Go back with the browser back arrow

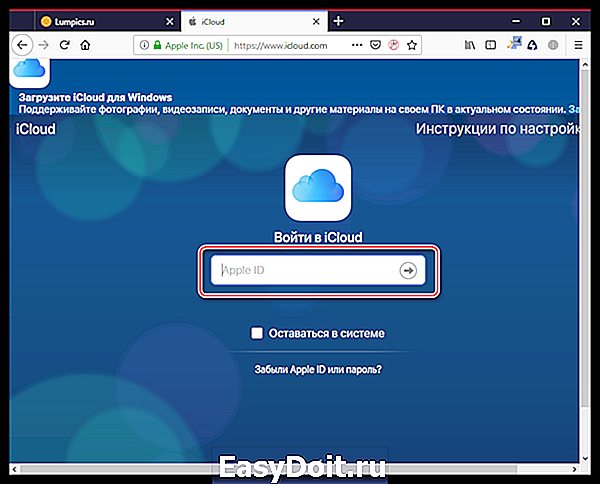[x=22, y=45]
